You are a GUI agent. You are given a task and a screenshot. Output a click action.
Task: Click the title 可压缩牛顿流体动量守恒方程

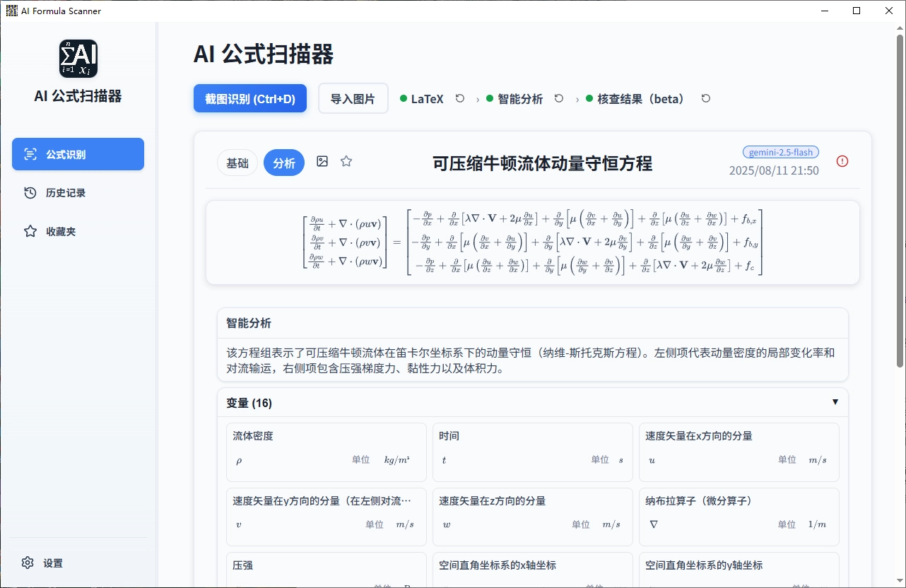(x=542, y=164)
